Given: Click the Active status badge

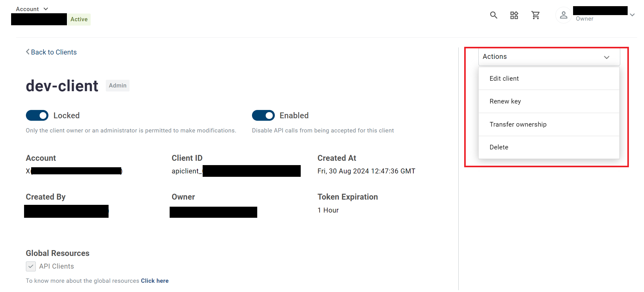Looking at the screenshot, I should [x=79, y=19].
